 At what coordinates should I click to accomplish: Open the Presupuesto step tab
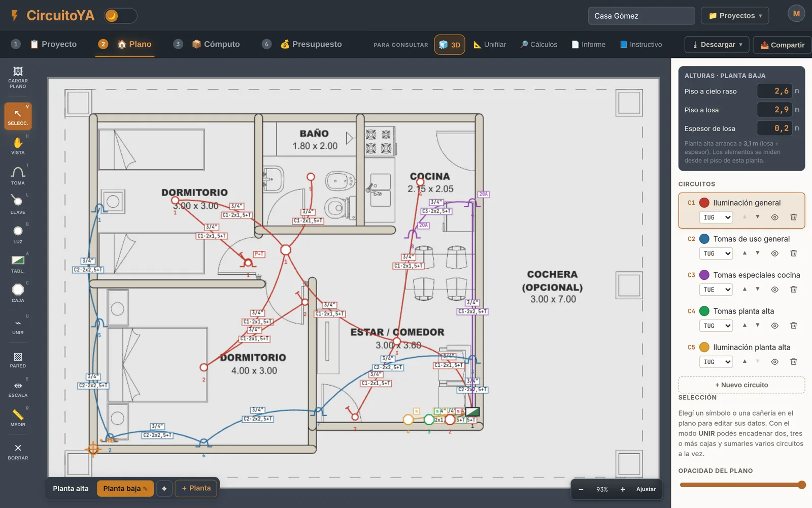point(302,44)
